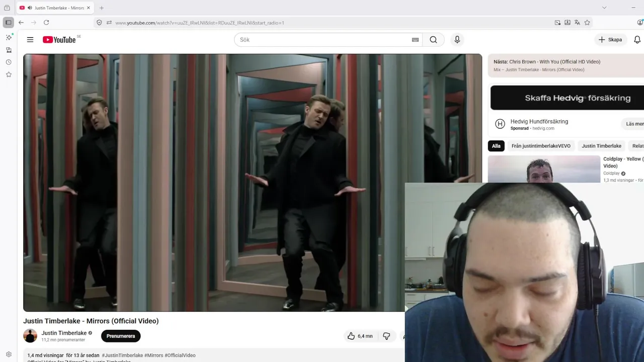The width and height of the screenshot is (644, 362).
Task: Open site settings icon beside the URL
Action: [x=109, y=23]
